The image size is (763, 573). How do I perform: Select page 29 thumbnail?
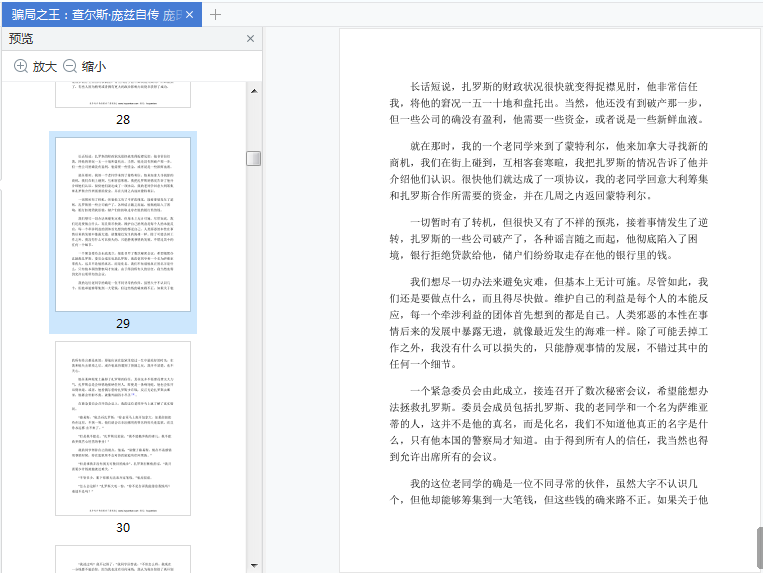point(123,224)
